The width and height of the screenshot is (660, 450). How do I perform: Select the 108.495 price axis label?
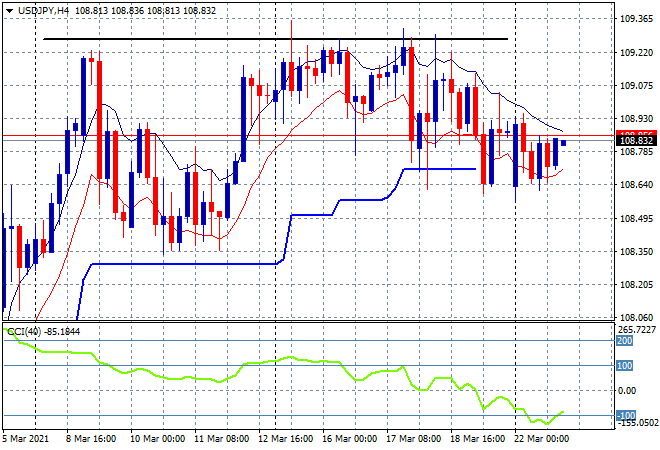636,218
